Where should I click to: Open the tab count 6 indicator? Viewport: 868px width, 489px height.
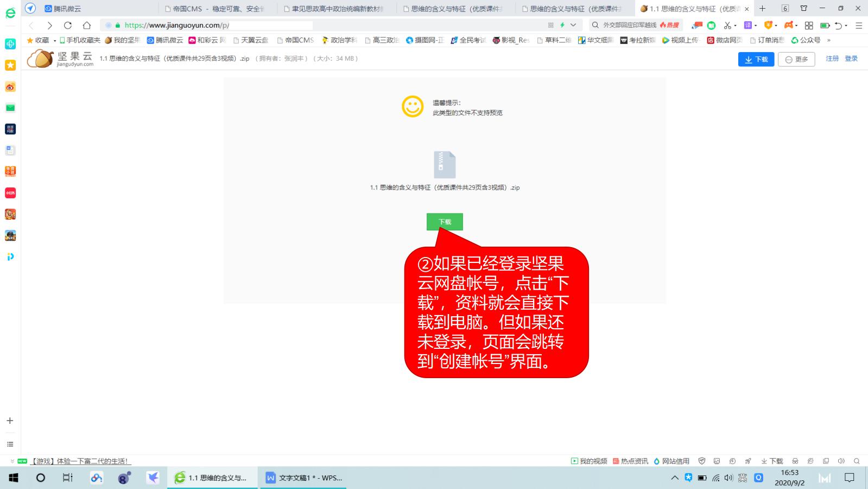click(x=785, y=8)
